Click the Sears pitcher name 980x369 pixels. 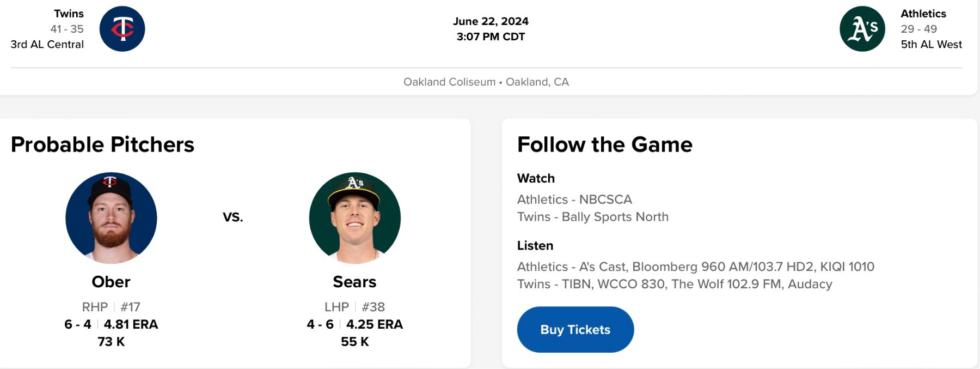pyautogui.click(x=355, y=282)
